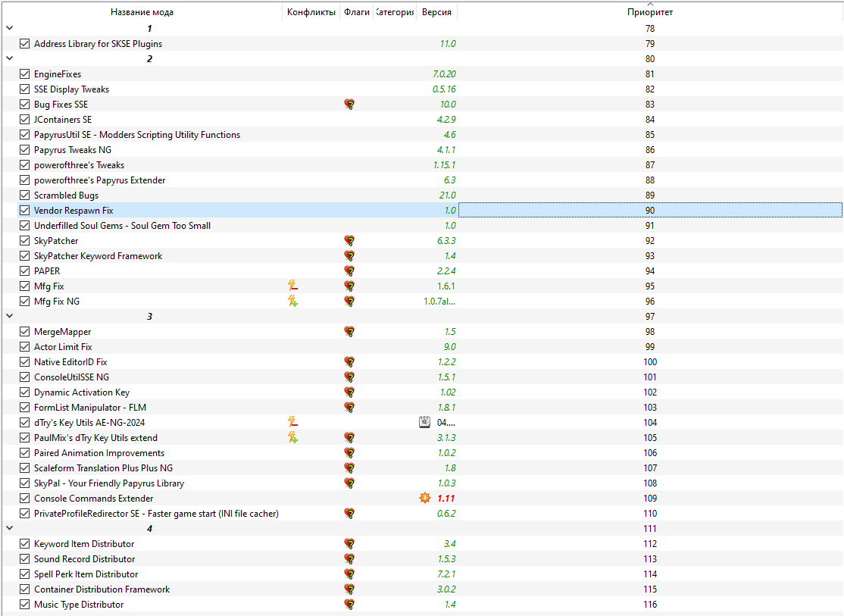Collapse separator group 4
Viewport: 844px width, 616px height.
(9, 528)
